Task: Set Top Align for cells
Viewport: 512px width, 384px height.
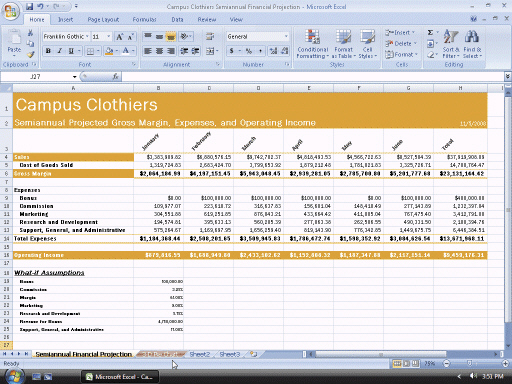Action: coord(148,36)
